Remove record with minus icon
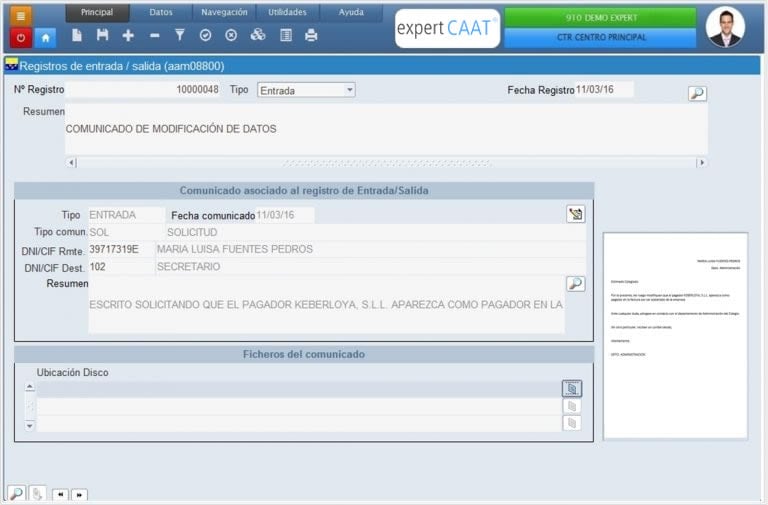The height and width of the screenshot is (505, 768). (154, 35)
